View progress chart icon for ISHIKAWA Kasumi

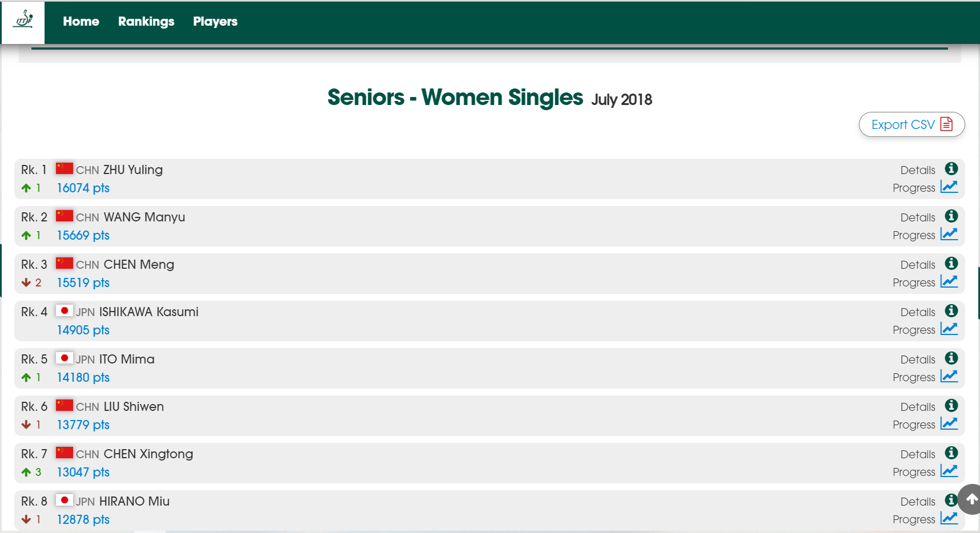click(949, 329)
